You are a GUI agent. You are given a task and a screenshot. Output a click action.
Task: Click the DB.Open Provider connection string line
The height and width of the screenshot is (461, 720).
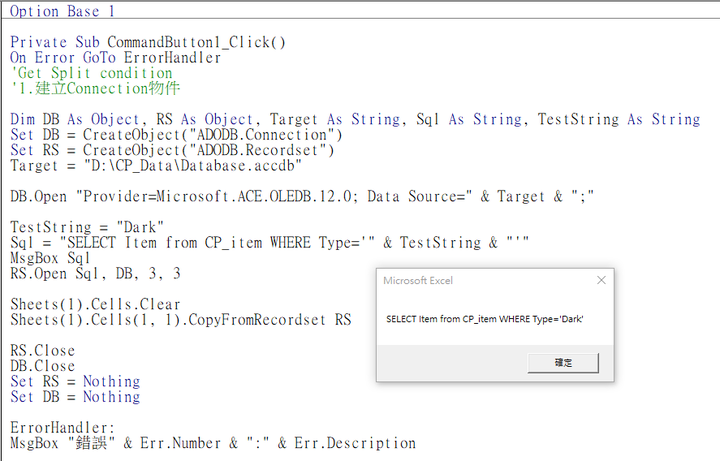point(302,197)
